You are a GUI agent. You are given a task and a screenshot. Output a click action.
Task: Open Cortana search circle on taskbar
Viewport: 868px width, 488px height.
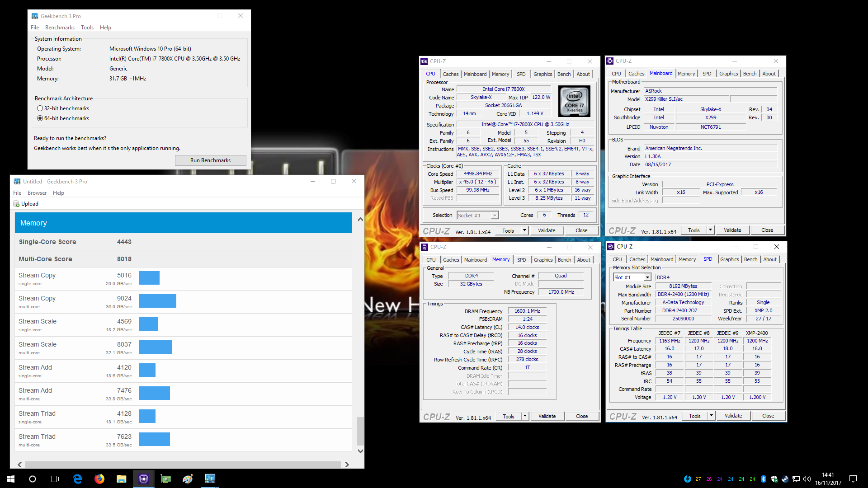click(x=33, y=479)
